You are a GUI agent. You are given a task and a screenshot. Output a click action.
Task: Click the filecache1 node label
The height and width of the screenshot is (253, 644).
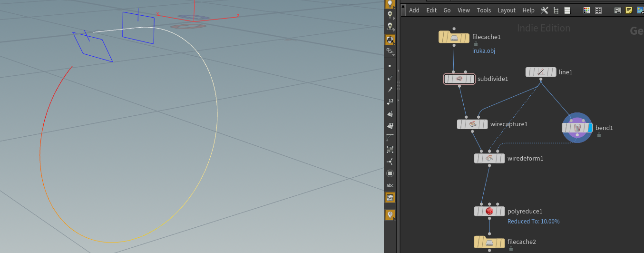[487, 37]
